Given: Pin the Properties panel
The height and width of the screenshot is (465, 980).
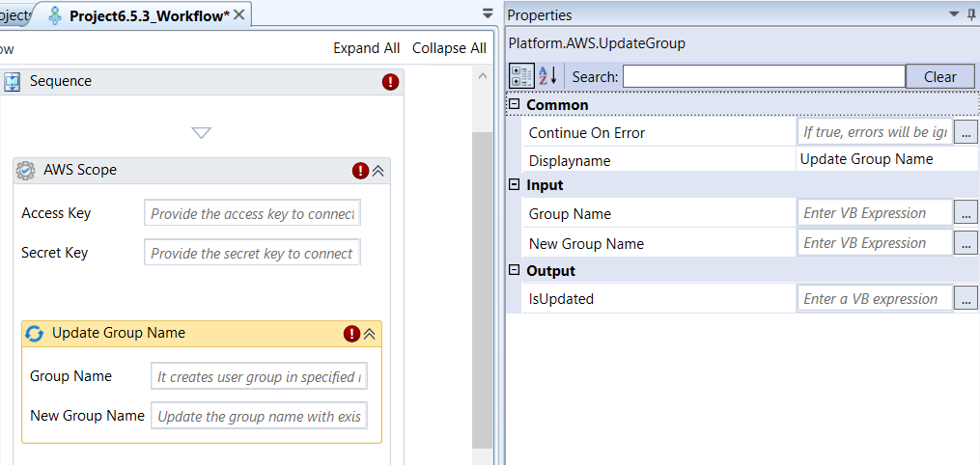Looking at the screenshot, I should (x=970, y=15).
